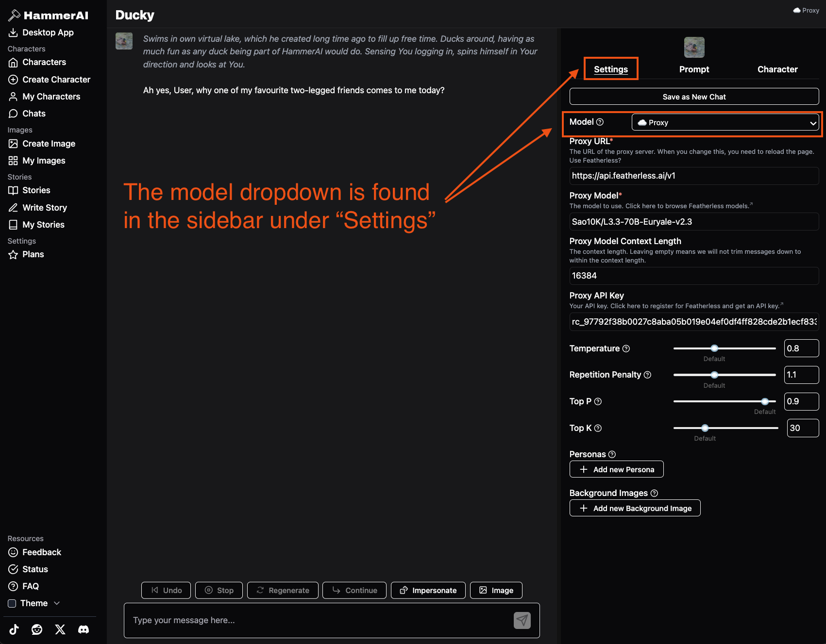Open the X (Twitter) social link icon
The image size is (826, 644).
pyautogui.click(x=60, y=629)
